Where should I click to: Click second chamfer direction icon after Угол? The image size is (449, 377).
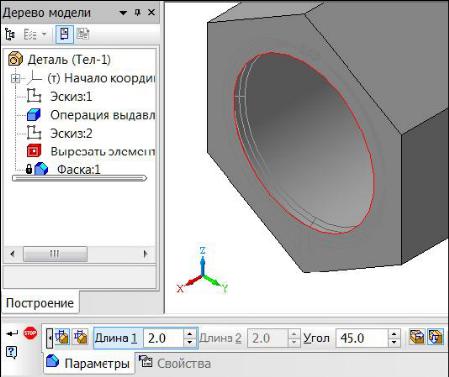point(436,337)
